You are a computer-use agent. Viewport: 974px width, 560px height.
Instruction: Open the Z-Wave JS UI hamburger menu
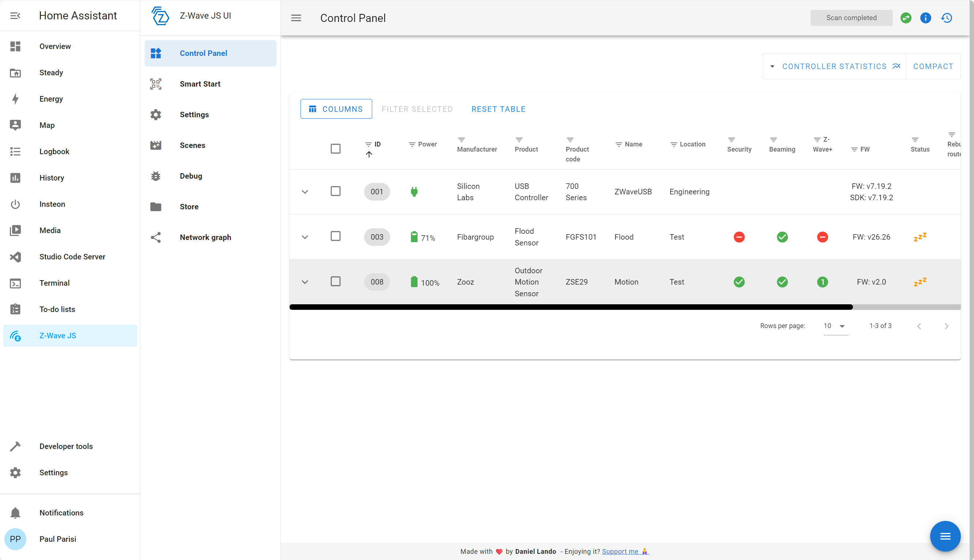[296, 18]
